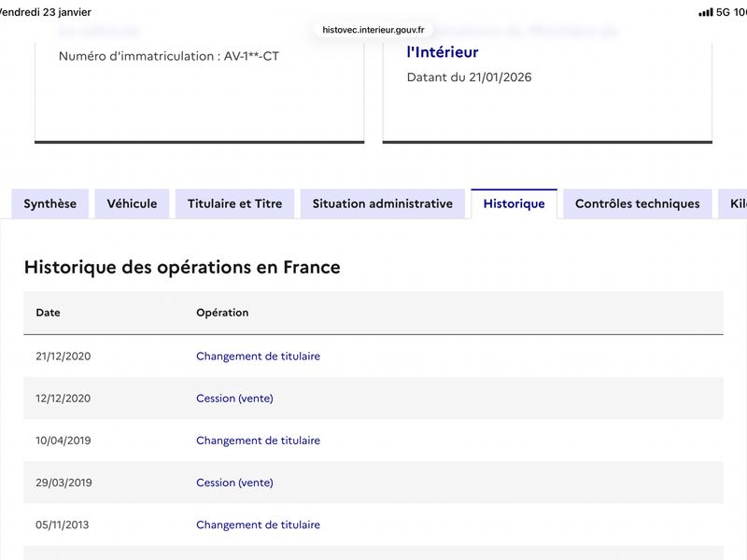
Task: Select the date 10/04/2019
Action: [63, 441]
